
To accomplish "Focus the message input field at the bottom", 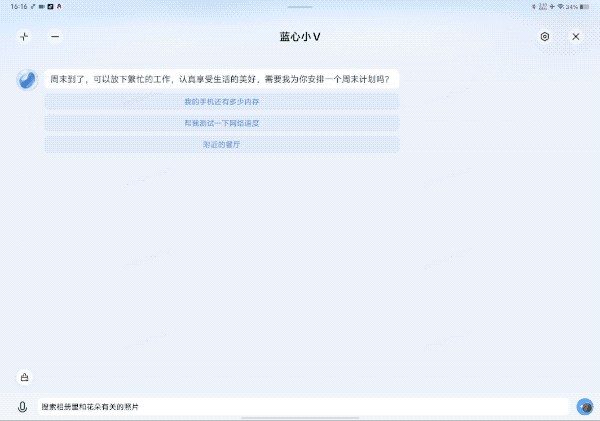I will [x=300, y=407].
